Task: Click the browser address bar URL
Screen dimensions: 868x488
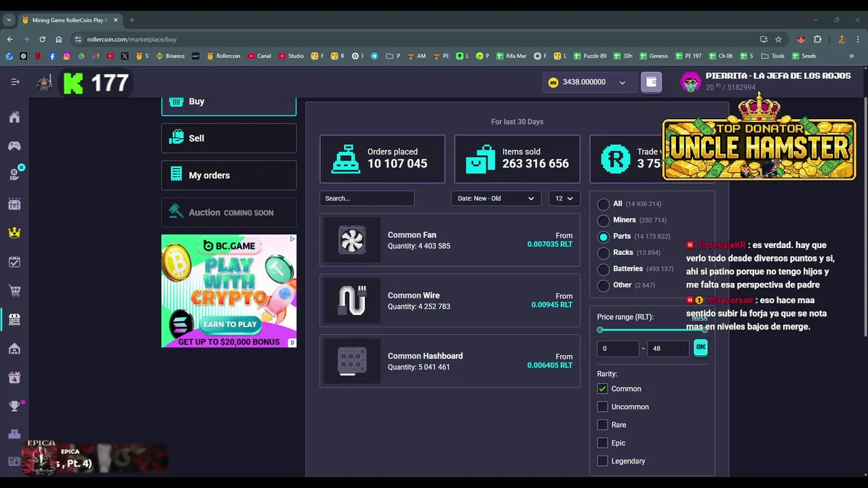Action: (132, 39)
